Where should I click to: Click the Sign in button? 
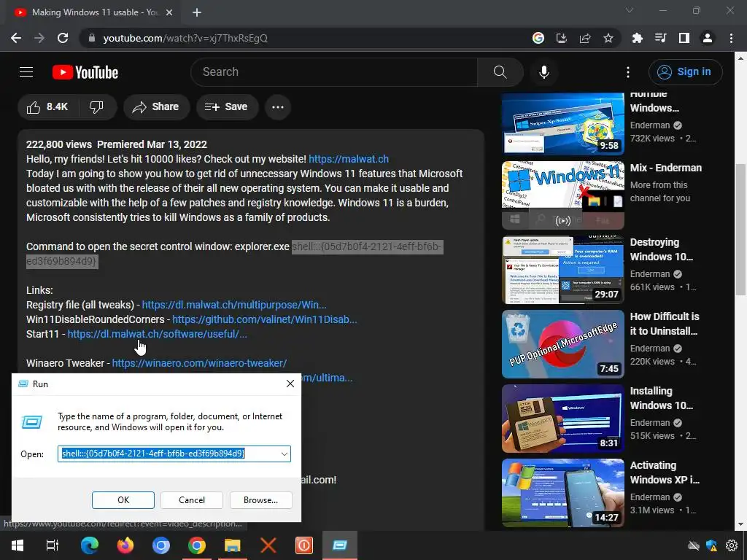685,72
